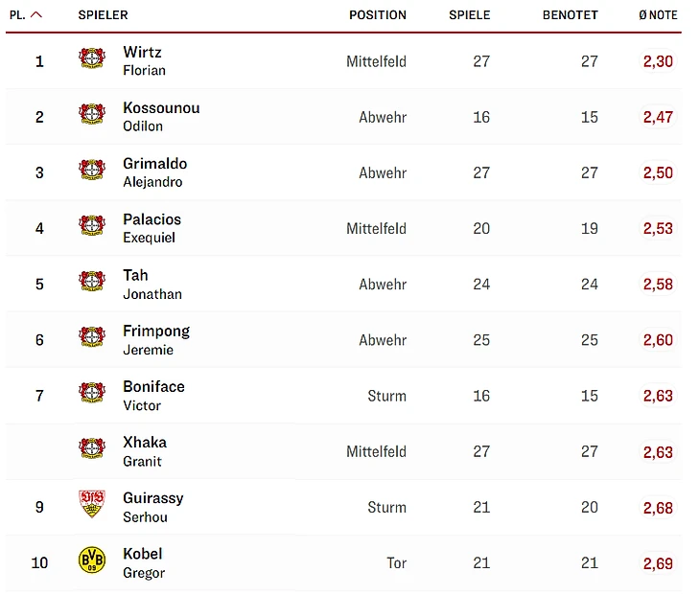The width and height of the screenshot is (700, 595).
Task: Sort the table by SPIELE column header
Action: tap(469, 15)
